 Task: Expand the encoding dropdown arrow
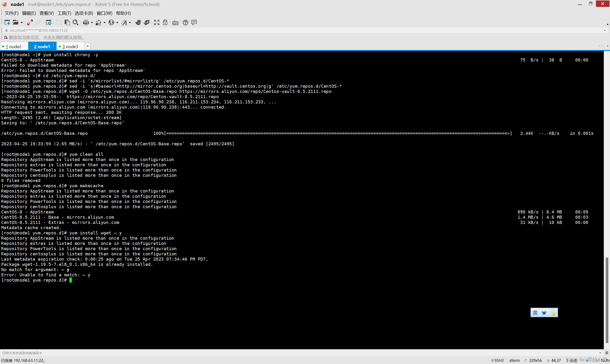tap(117, 23)
